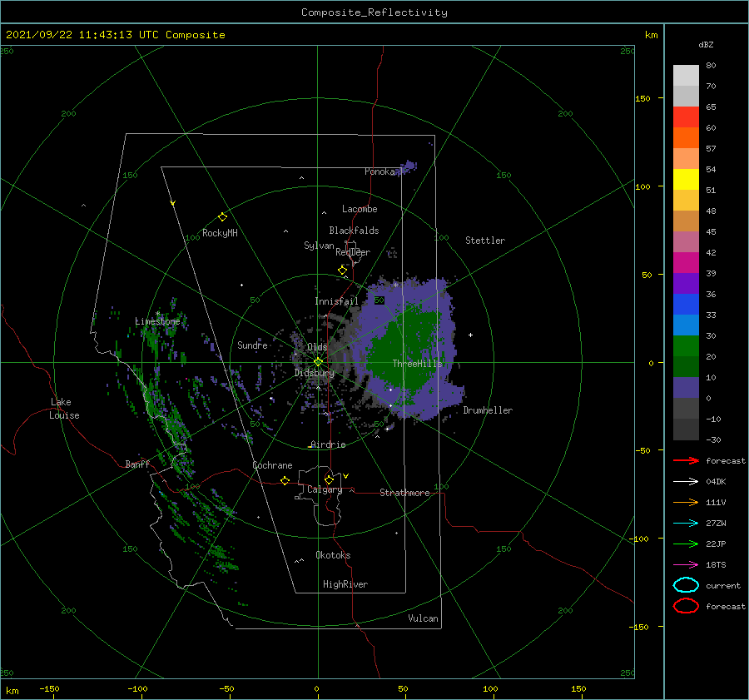Click the red forecast arrow in legend
The height and width of the screenshot is (700, 749).
tap(686, 460)
